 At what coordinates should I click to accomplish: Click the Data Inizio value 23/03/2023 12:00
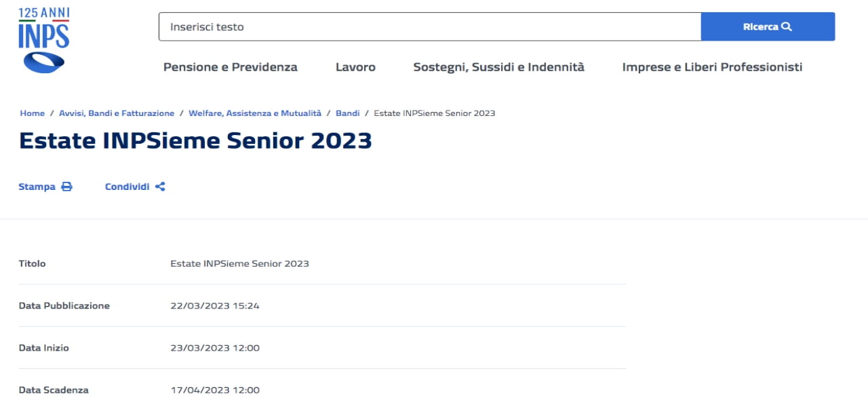[x=215, y=348]
